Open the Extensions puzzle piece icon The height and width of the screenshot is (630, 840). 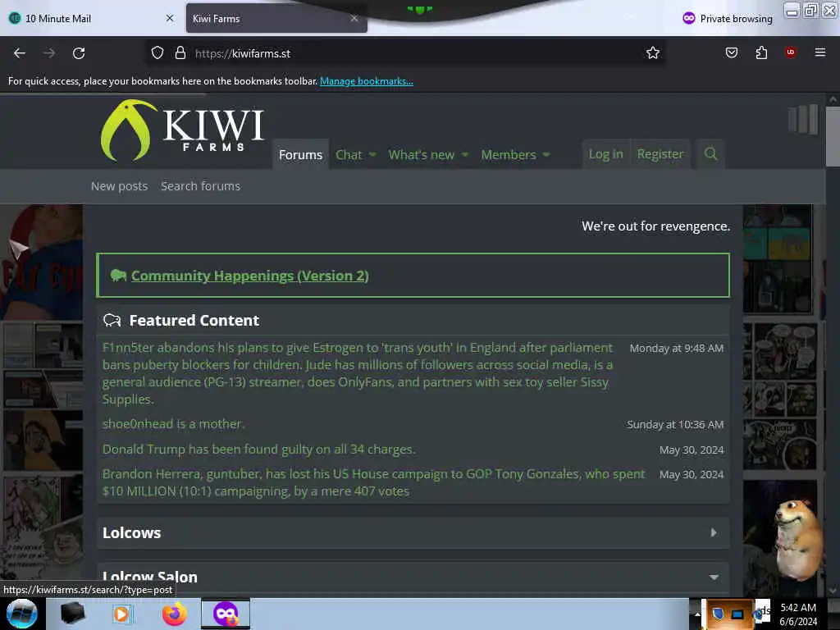761,52
